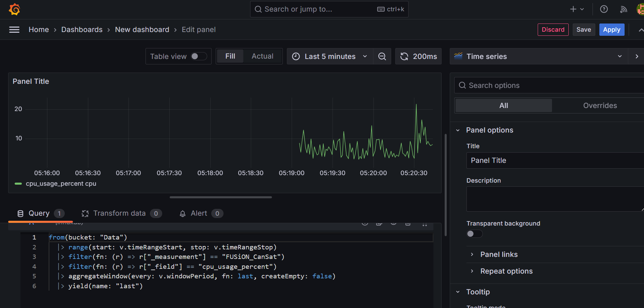
Task: Open the Alert tab
Action: pyautogui.click(x=199, y=213)
